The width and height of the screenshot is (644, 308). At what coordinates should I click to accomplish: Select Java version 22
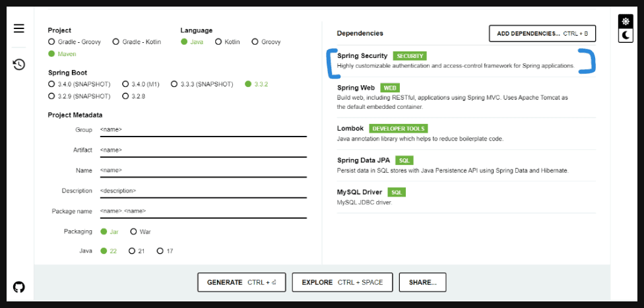109,251
